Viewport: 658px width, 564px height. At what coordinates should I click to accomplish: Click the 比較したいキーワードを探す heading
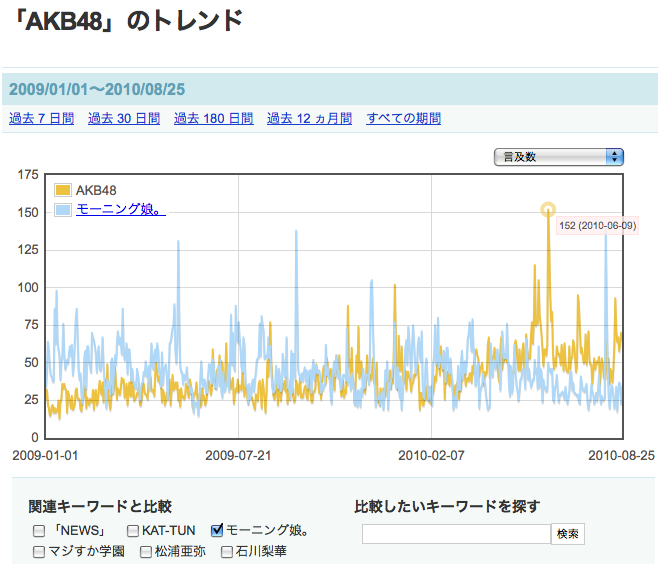[447, 507]
